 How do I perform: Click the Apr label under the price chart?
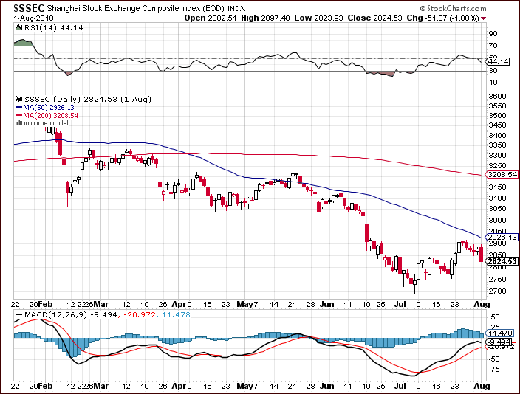click(179, 304)
